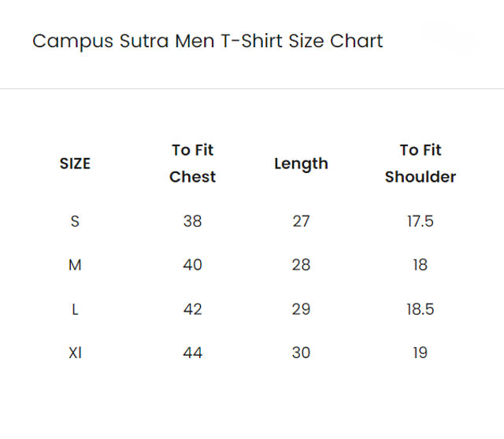Click length value 30
This screenshot has height=439, width=504.
(x=301, y=352)
